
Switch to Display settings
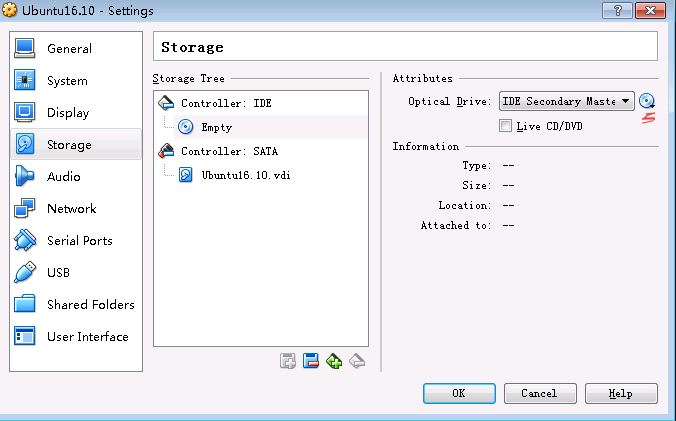tap(76, 112)
